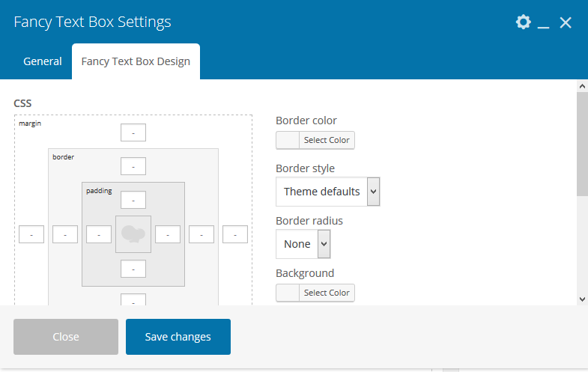The image size is (588, 372).
Task: Click the padding top input field
Action: pyautogui.click(x=133, y=200)
